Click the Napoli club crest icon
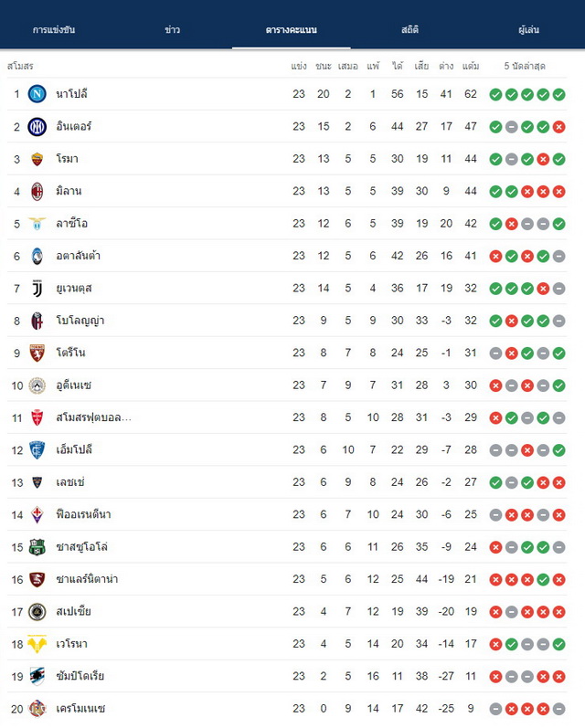 click(37, 94)
